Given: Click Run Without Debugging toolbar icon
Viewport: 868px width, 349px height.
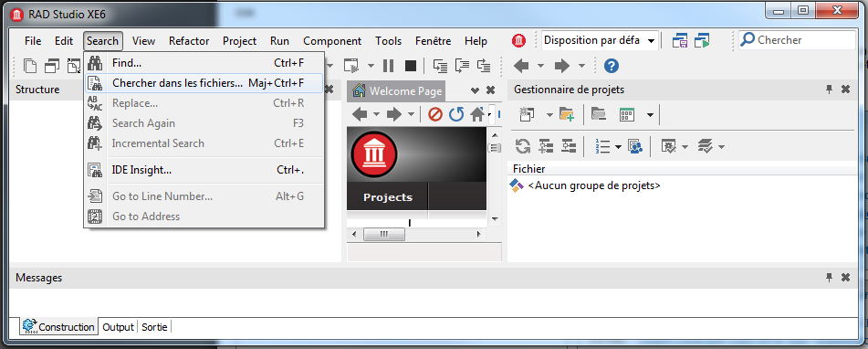Looking at the screenshot, I should click(351, 67).
